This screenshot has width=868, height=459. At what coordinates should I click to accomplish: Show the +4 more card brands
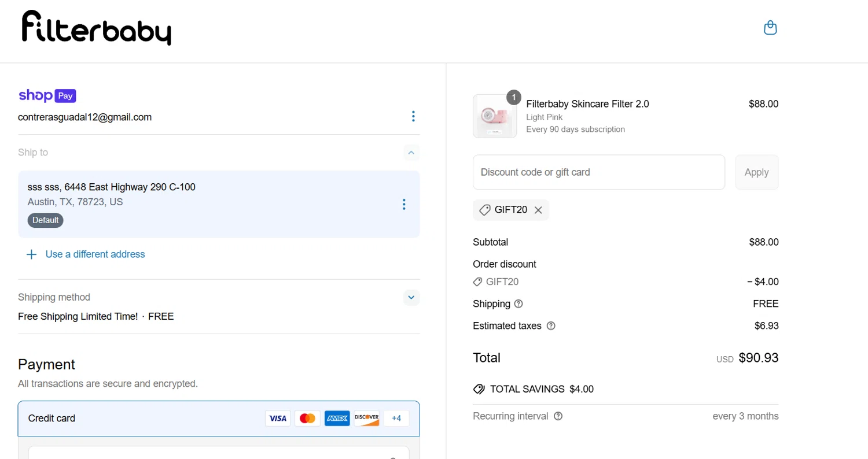tap(396, 418)
